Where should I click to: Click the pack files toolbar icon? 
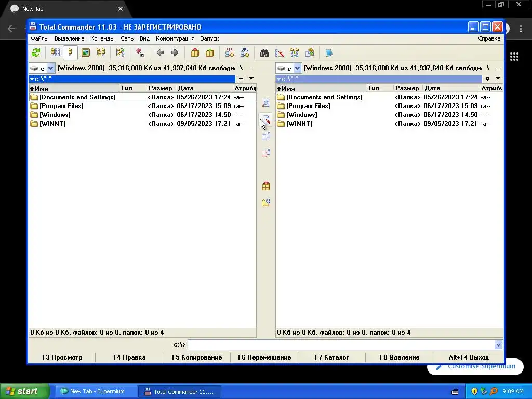195,52
